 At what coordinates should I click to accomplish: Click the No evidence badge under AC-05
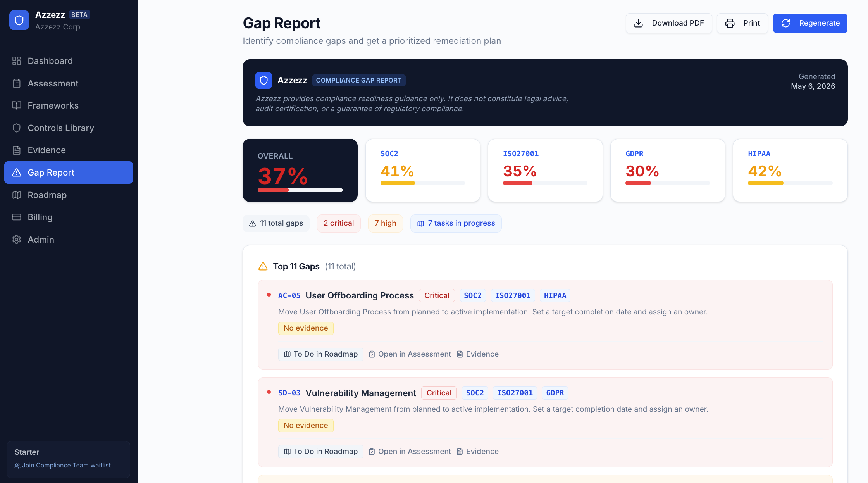[306, 328]
